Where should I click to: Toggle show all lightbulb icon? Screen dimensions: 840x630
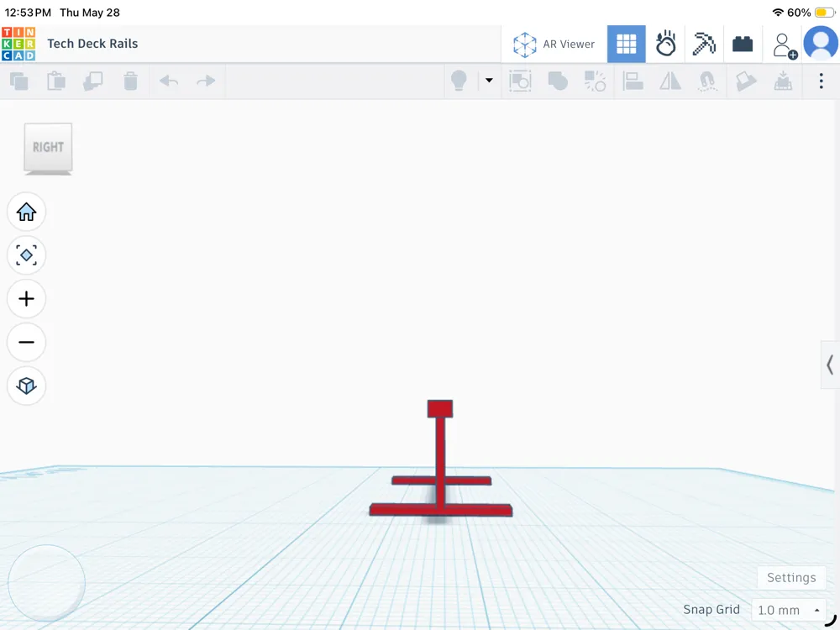(459, 81)
